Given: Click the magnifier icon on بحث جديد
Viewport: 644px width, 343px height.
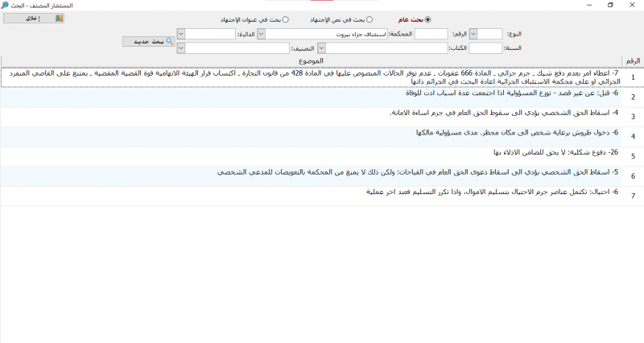Looking at the screenshot, I should [169, 42].
